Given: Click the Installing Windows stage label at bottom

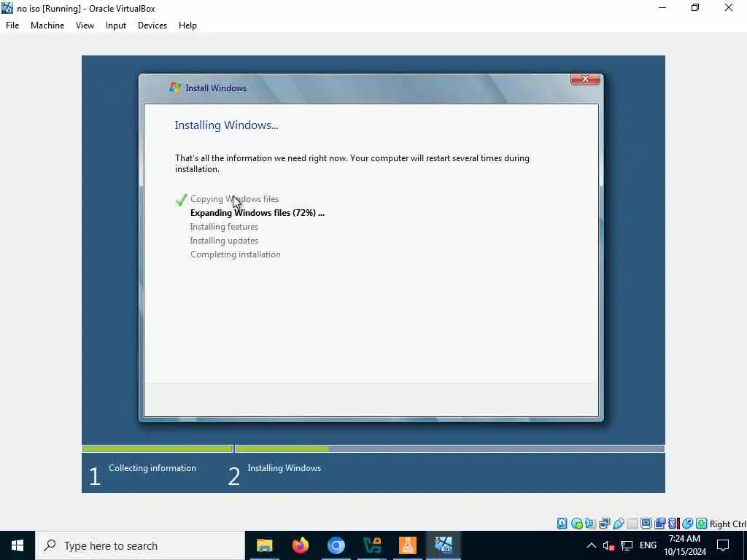Looking at the screenshot, I should point(284,468).
